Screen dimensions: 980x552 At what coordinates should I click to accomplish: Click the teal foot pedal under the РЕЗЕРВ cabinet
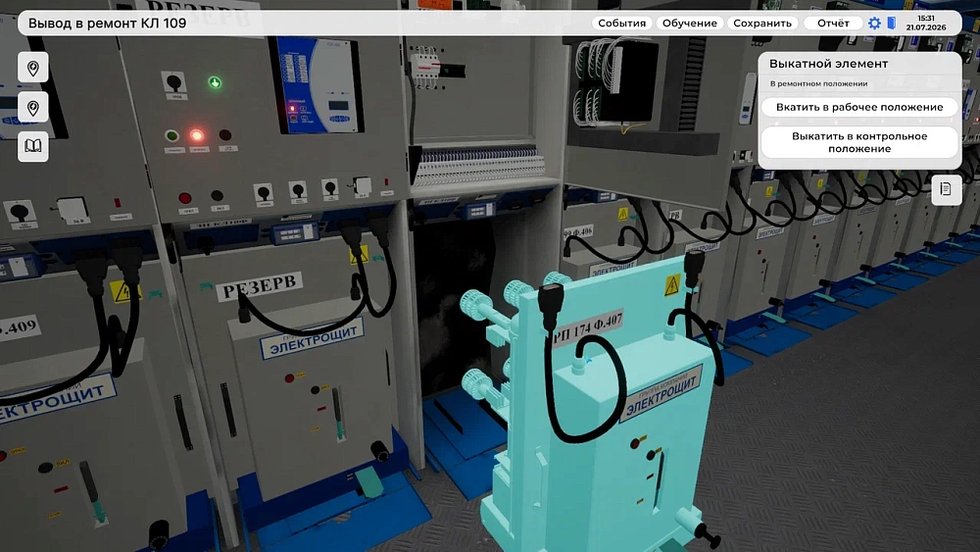368,482
